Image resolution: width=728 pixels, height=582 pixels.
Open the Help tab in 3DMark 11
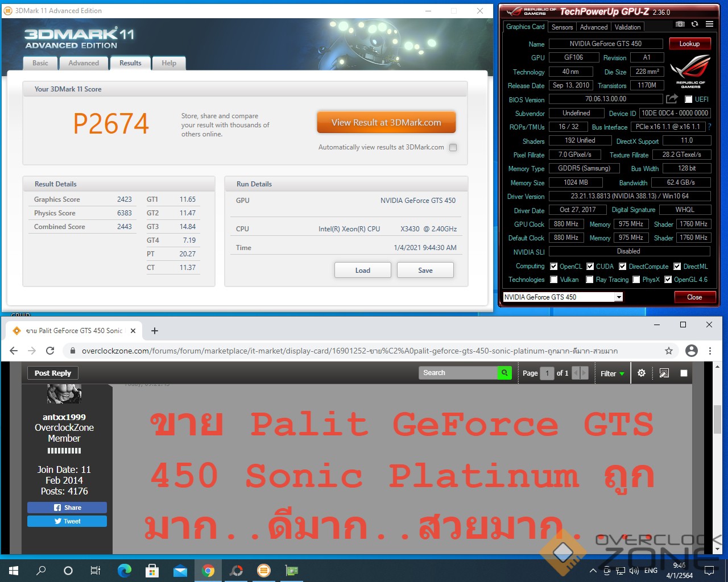[x=169, y=63]
